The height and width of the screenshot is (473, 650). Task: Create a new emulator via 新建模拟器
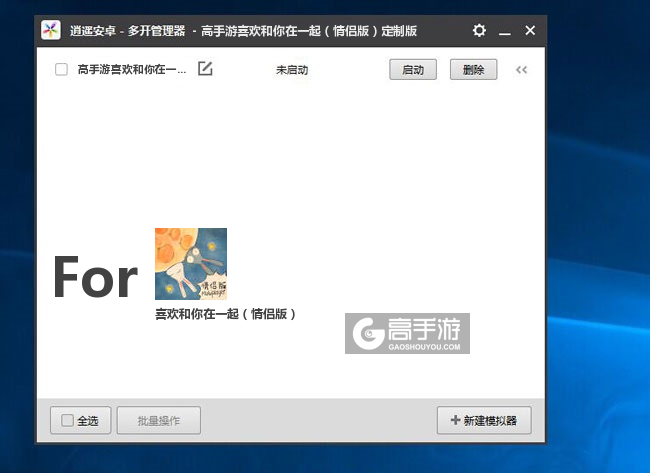coord(484,420)
